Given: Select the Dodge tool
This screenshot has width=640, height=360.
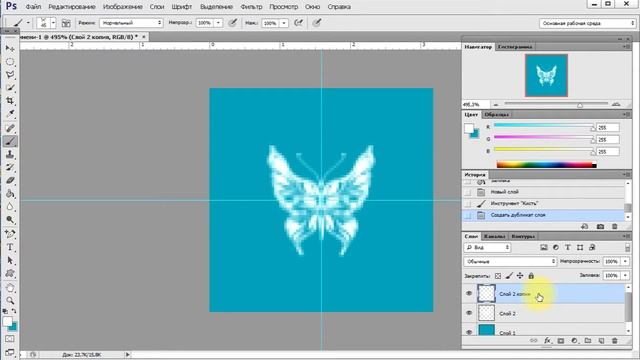Looking at the screenshot, I should pyautogui.click(x=10, y=220).
